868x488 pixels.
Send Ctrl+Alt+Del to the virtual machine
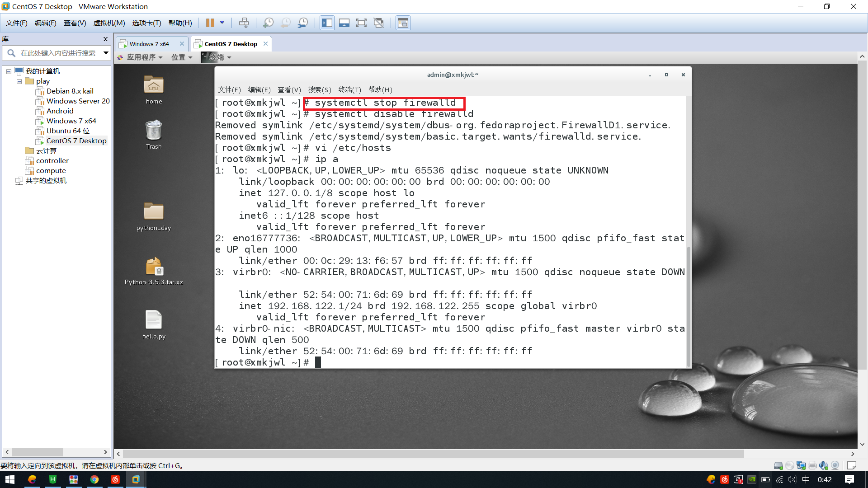point(244,23)
